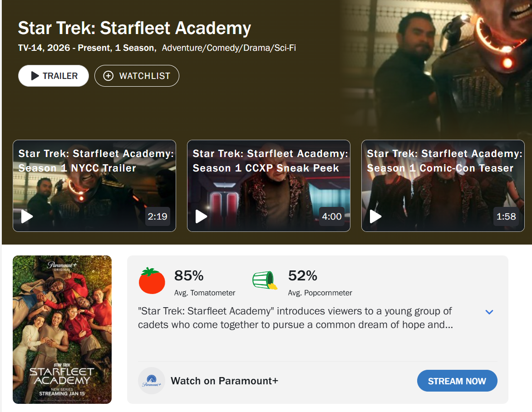This screenshot has height=412, width=532.
Task: Click the red tomato Tomatometer icon
Action: point(152,280)
